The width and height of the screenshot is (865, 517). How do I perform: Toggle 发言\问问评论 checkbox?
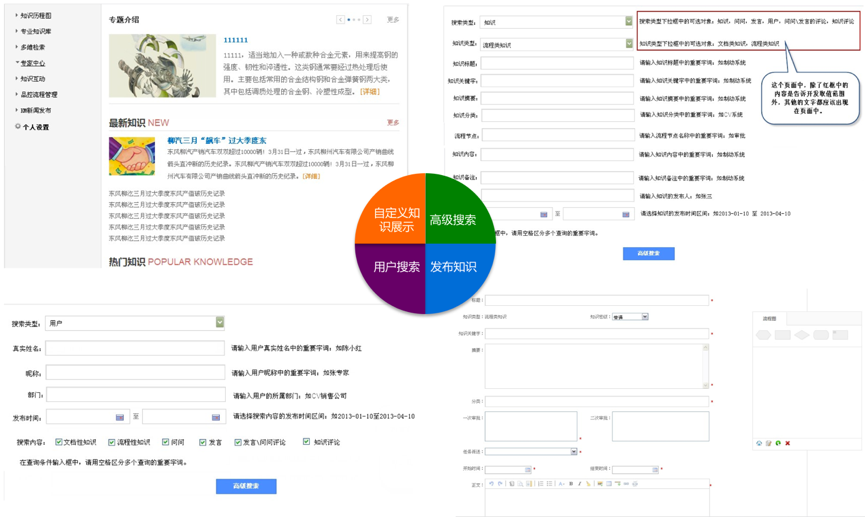[x=238, y=441]
